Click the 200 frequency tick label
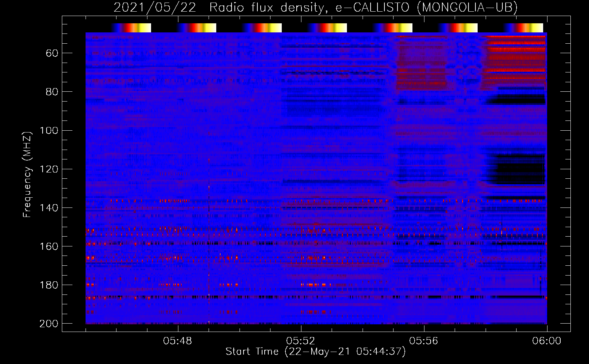The width and height of the screenshot is (589, 364). (x=49, y=324)
